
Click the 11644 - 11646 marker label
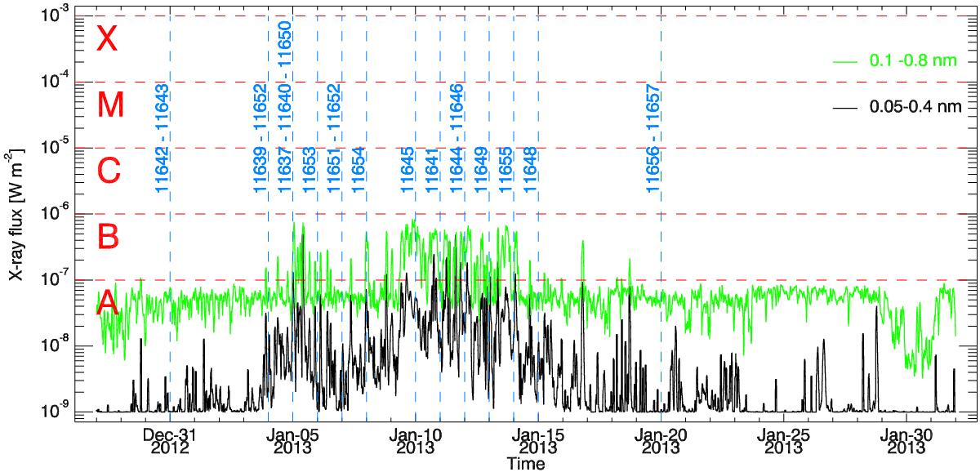(x=456, y=139)
